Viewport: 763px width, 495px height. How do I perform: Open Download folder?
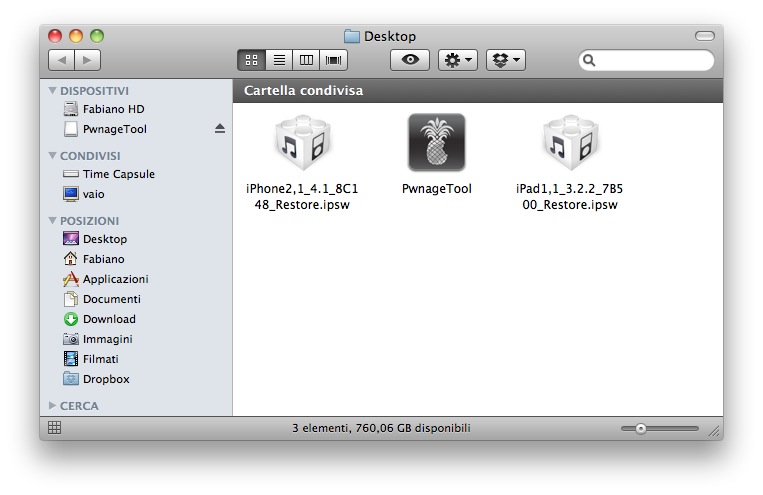coord(100,319)
